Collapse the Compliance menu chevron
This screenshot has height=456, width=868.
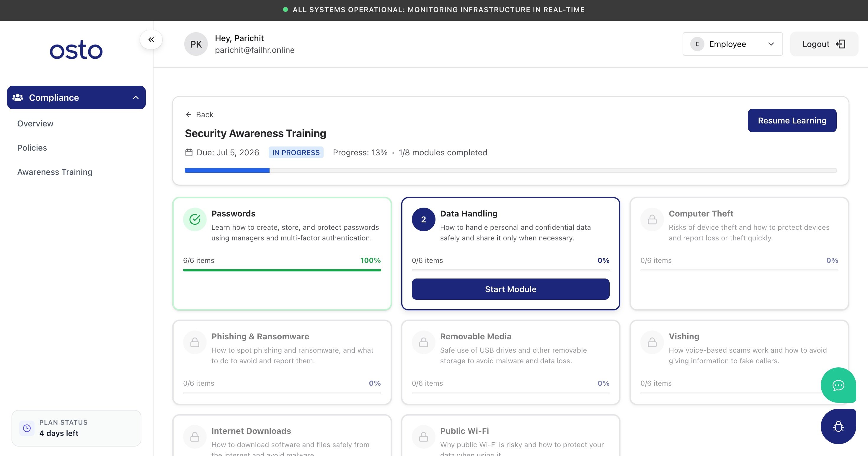(x=136, y=97)
